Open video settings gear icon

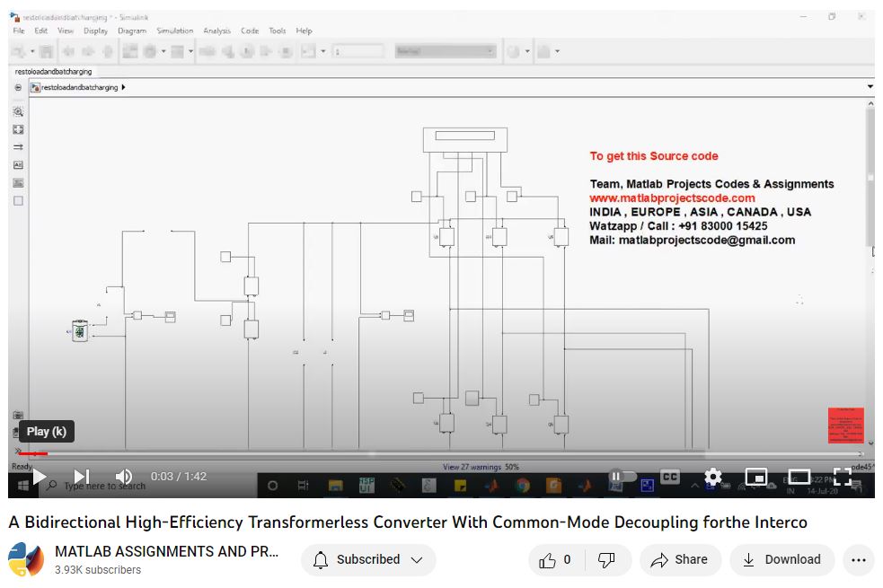pos(712,476)
